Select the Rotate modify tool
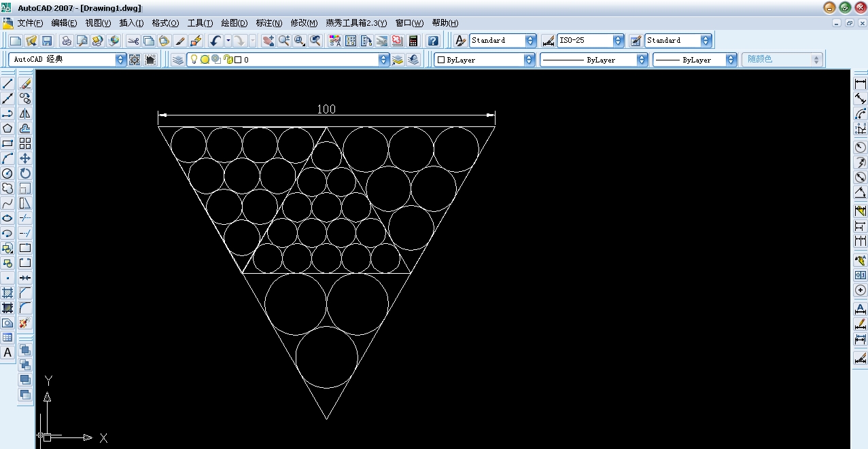 click(25, 173)
